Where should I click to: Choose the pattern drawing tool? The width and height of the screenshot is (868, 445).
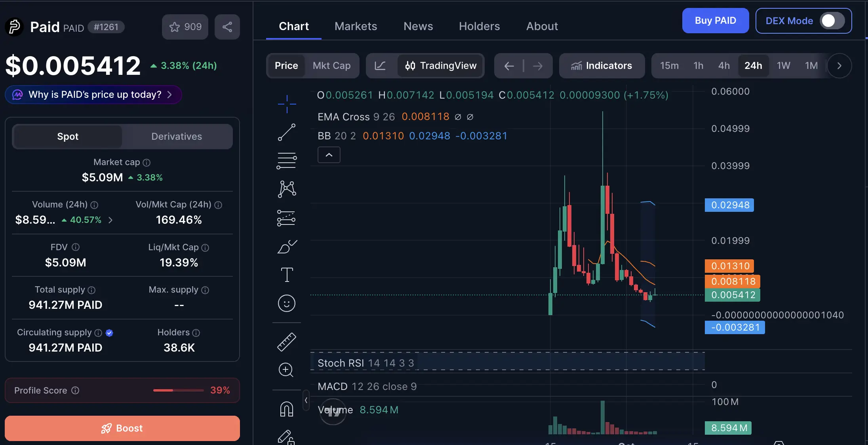tap(287, 189)
